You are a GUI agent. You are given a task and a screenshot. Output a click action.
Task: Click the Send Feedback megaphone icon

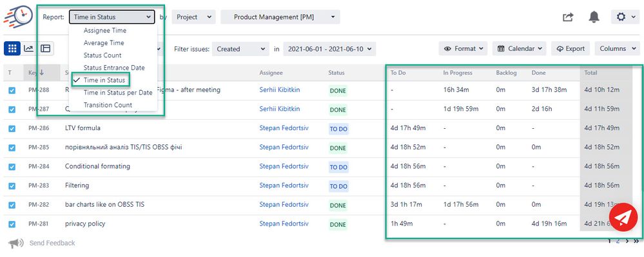click(16, 243)
